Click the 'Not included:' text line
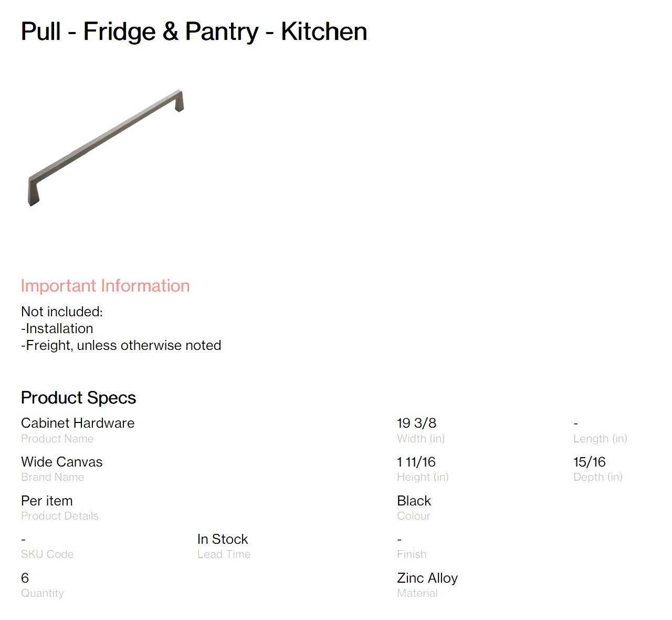This screenshot has height=620, width=672. (62, 312)
